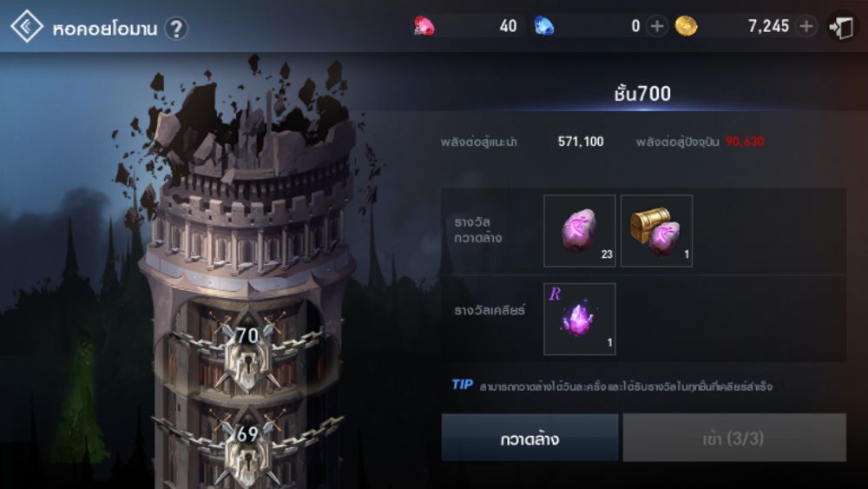Select the R purple crystal reward
868x489 pixels.
(580, 319)
